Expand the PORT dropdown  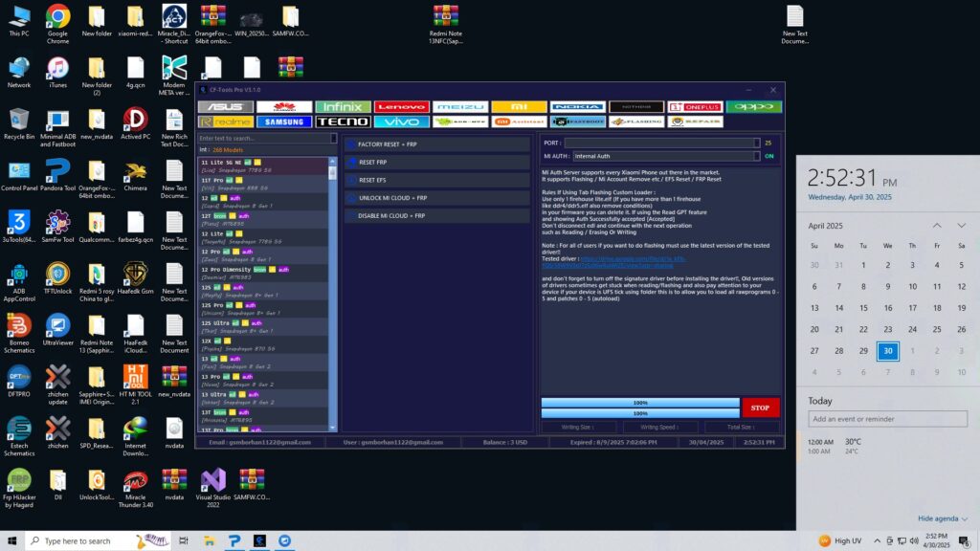click(x=756, y=143)
